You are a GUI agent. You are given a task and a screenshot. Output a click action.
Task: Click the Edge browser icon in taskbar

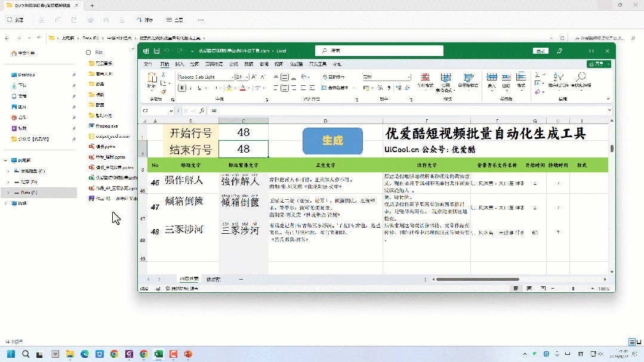[85, 354]
